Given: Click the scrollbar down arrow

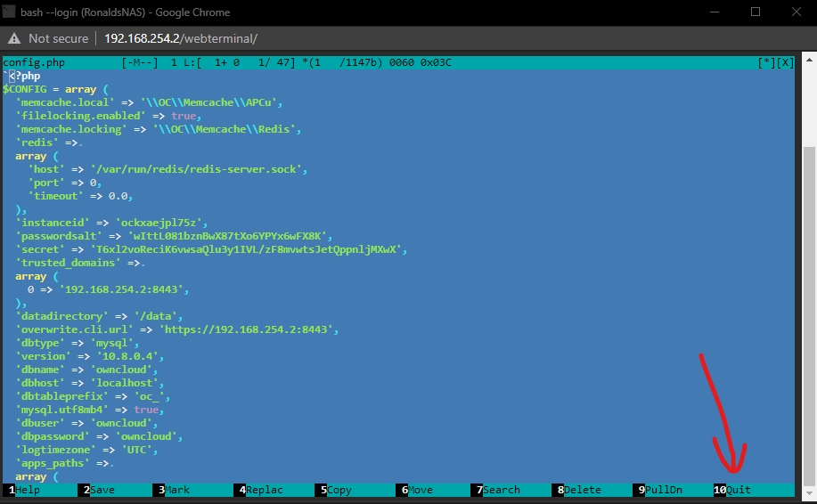Looking at the screenshot, I should [809, 492].
